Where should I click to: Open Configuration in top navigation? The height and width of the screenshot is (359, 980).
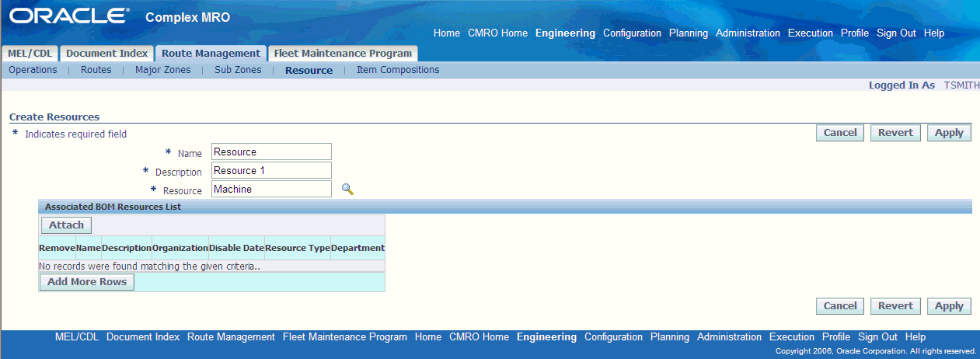[632, 33]
